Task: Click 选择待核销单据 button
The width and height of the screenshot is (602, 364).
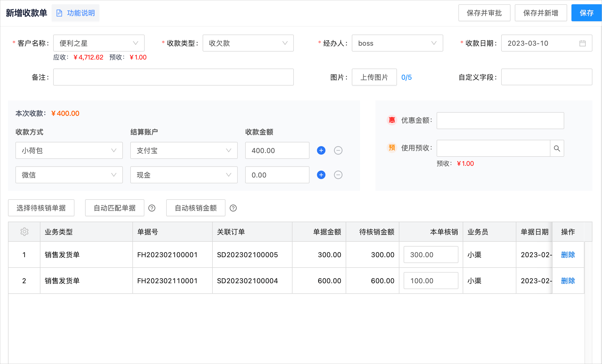Action: 41,208
